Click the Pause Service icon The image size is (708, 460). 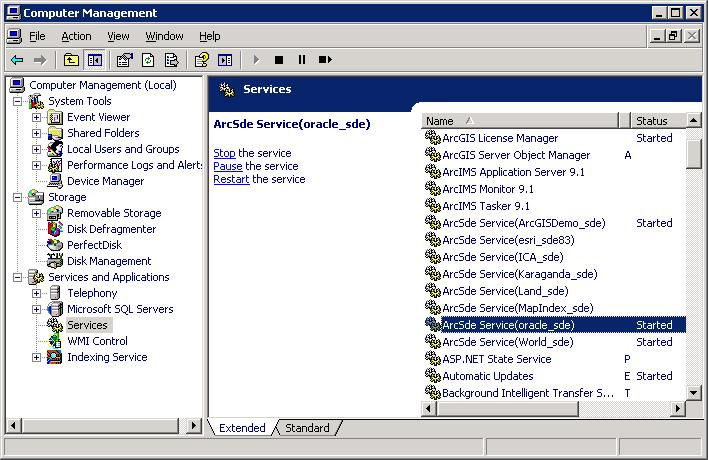[302, 60]
